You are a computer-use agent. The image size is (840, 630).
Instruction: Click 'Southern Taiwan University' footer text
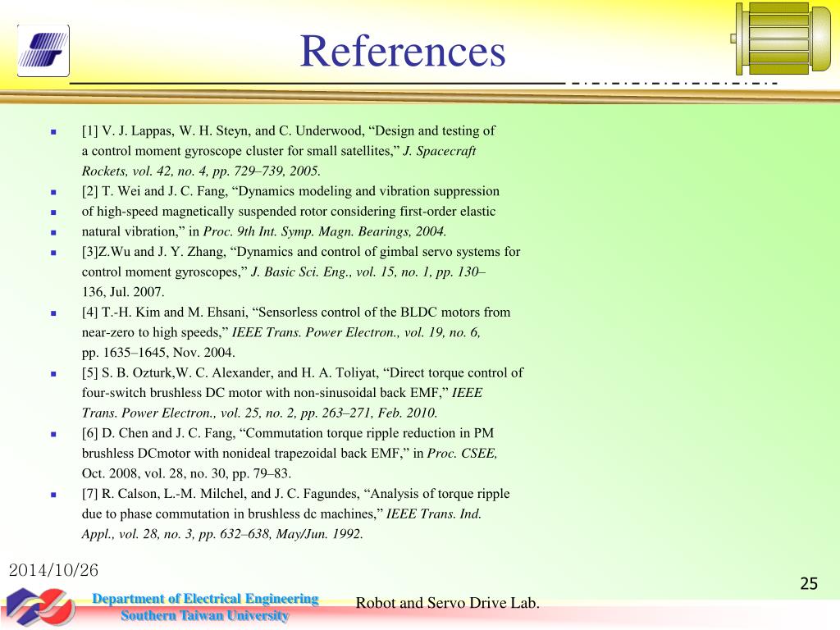click(204, 615)
